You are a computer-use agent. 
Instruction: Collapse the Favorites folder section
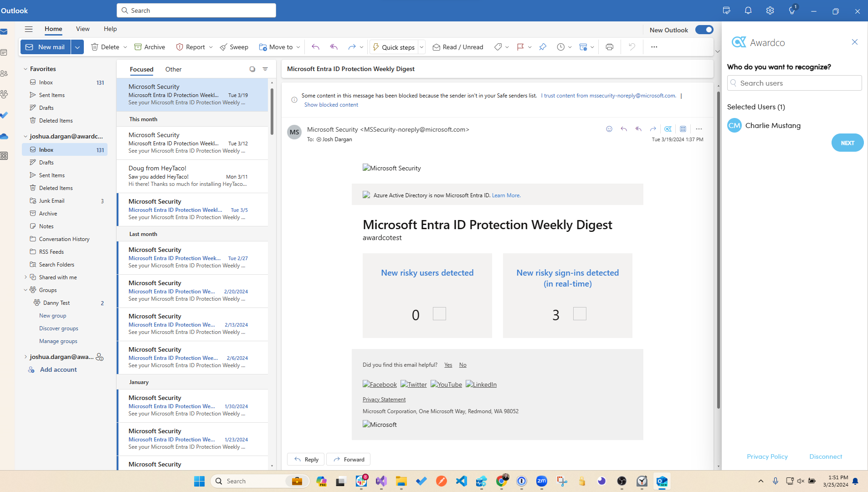pos(26,69)
